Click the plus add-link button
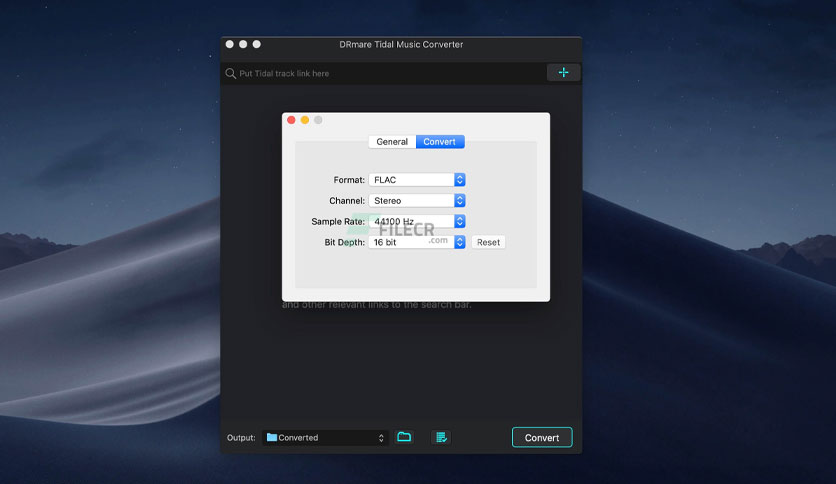Screen dimensions: 836x484 563,72
